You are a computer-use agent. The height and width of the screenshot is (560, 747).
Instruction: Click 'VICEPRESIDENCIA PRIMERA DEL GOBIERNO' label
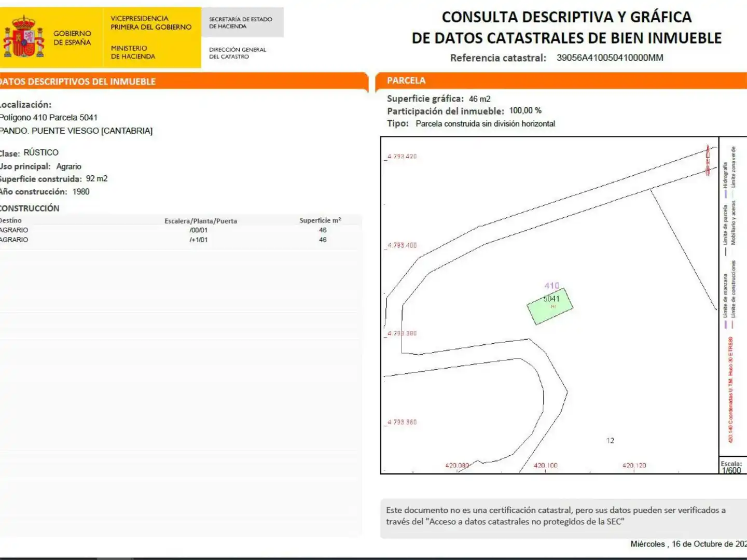[x=151, y=23]
